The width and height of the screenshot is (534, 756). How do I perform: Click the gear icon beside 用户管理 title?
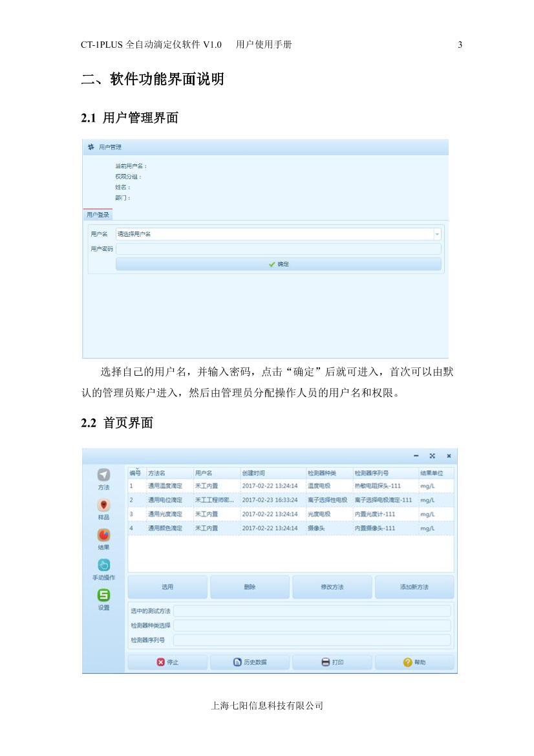click(x=91, y=147)
